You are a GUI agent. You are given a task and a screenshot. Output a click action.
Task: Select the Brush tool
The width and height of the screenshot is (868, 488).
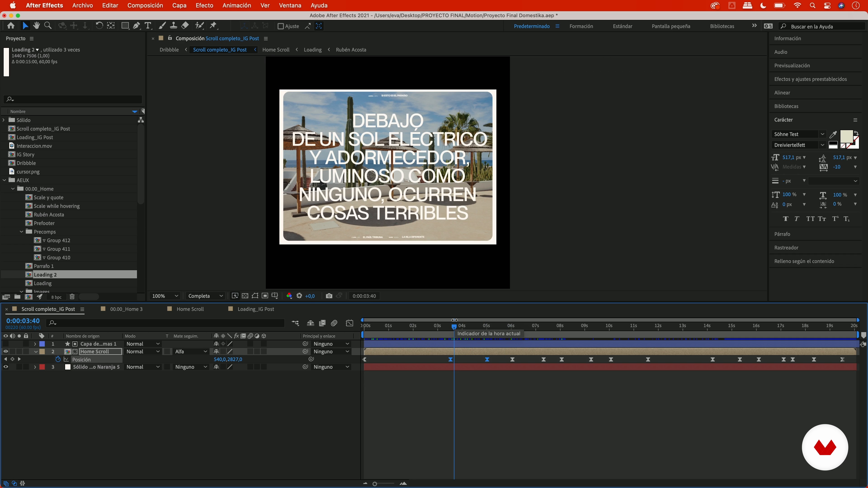click(162, 26)
